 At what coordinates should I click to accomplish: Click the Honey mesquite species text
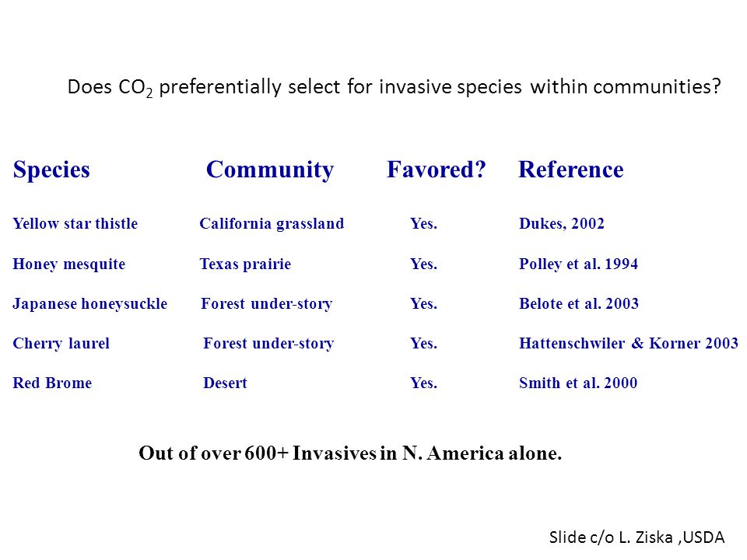[x=69, y=264]
